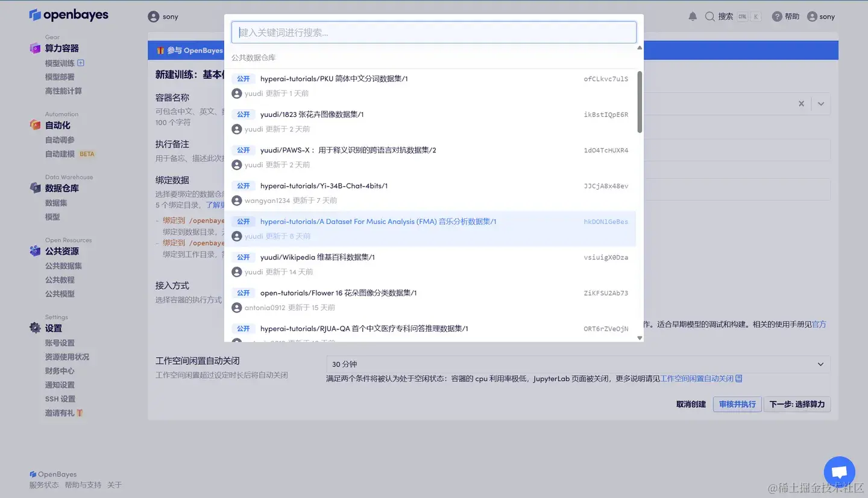The image size is (868, 498).
Task: Click the plus icon next to 模型训练
Action: pos(81,63)
